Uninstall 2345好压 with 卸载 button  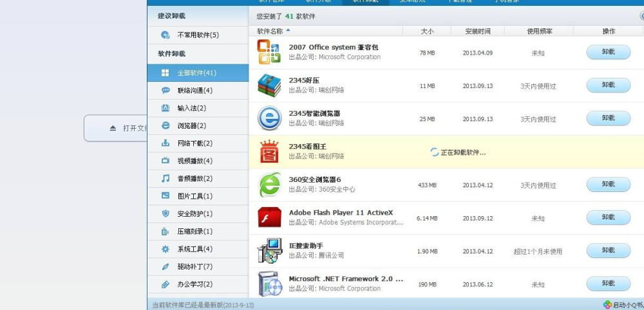point(609,85)
